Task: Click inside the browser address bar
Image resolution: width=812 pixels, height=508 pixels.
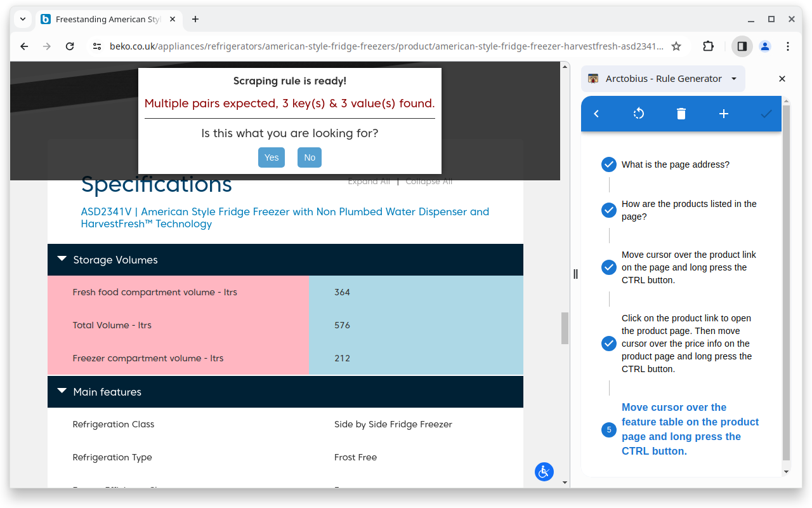Action: pos(381,46)
